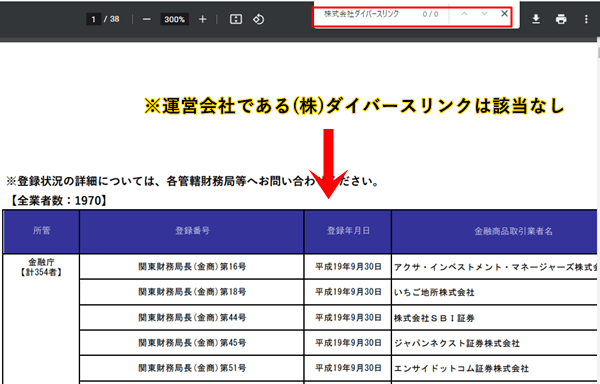Click the 0 / 0 search results counter
600x384 pixels.
point(430,14)
